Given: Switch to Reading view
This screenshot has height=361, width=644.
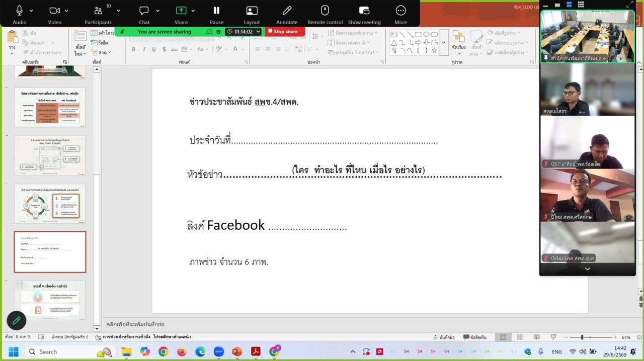Looking at the screenshot, I should pyautogui.click(x=537, y=337).
